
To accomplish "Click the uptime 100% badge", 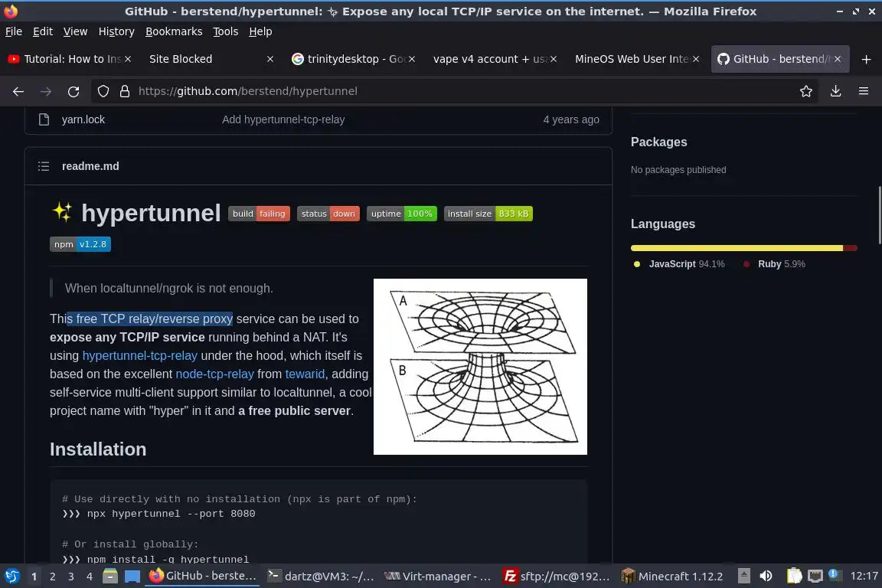I will 402,214.
